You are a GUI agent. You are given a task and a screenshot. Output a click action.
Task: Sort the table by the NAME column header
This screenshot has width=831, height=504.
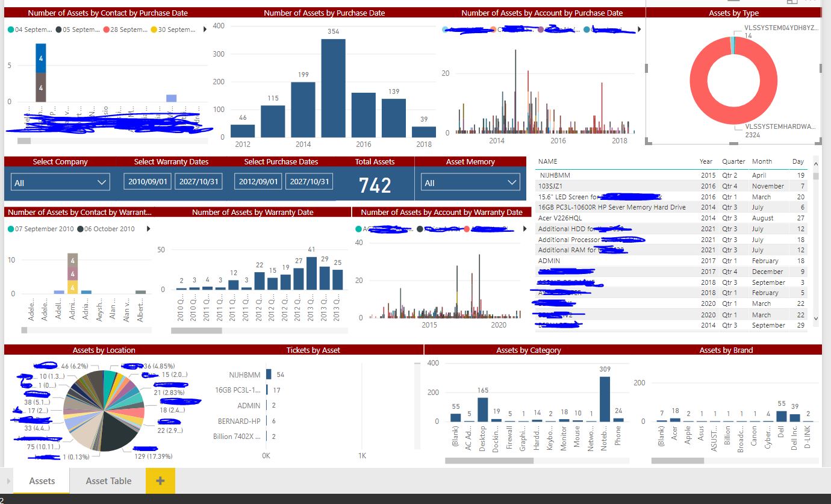click(547, 161)
